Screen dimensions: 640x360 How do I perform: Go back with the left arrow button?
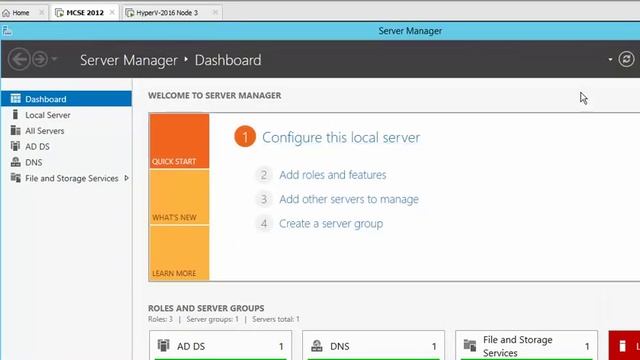coord(19,60)
